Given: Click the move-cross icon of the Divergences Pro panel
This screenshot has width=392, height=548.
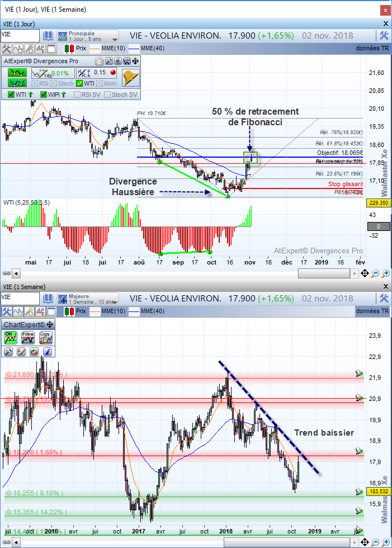Looking at the screenshot, I should pyautogui.click(x=135, y=61).
